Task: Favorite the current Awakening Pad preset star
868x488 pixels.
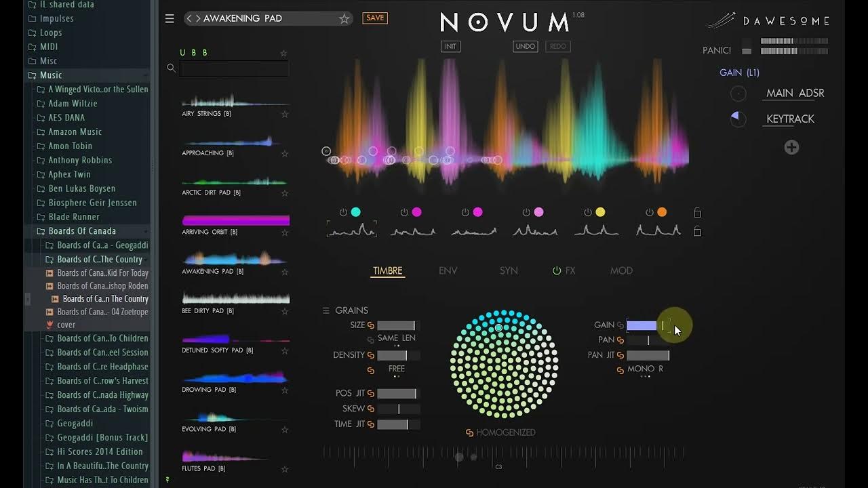Action: 344,18
